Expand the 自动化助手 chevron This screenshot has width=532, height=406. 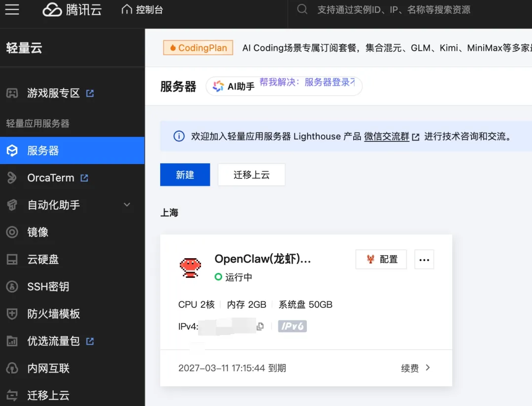(x=127, y=204)
